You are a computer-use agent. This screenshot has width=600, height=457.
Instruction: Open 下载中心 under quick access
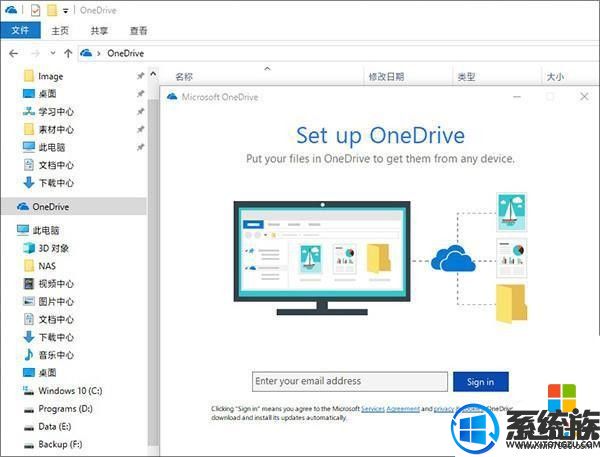pyautogui.click(x=56, y=183)
